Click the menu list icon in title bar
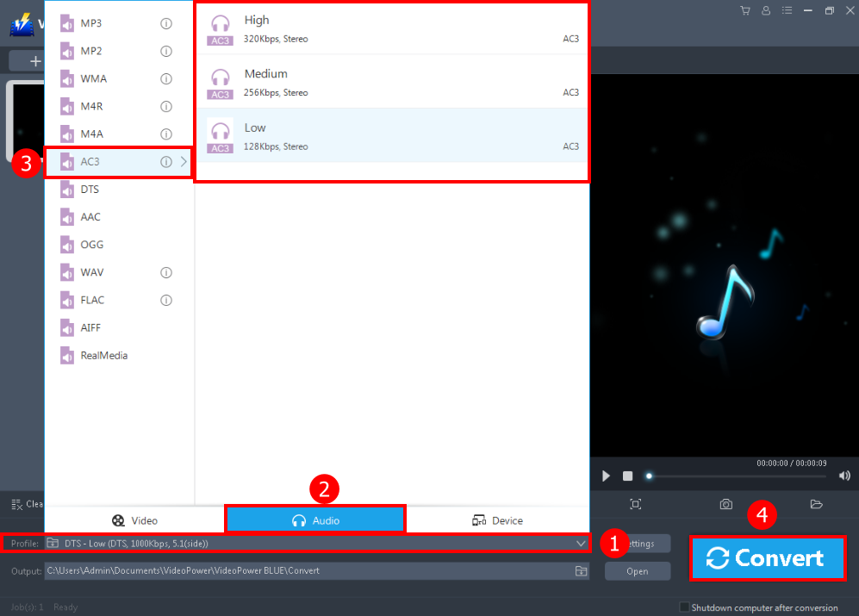 coord(787,9)
